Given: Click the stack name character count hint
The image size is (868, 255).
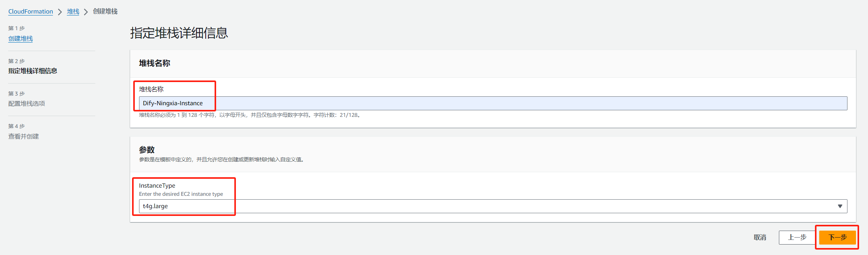Looking at the screenshot, I should point(250,115).
